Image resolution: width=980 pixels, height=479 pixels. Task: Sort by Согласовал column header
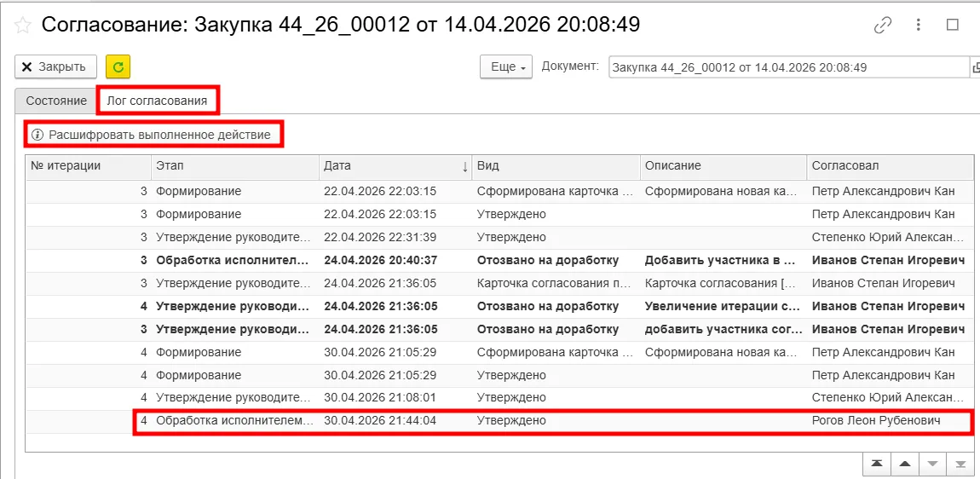tap(890, 165)
